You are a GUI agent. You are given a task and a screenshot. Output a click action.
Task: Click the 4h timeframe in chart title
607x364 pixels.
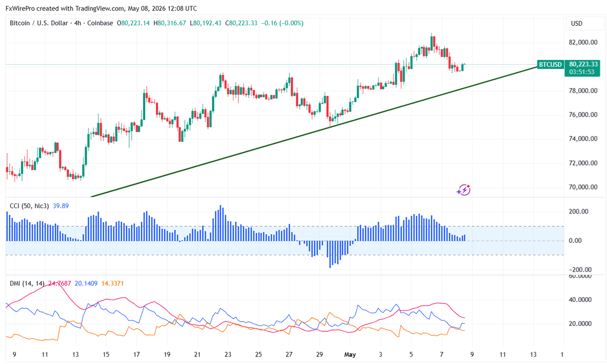(78, 23)
